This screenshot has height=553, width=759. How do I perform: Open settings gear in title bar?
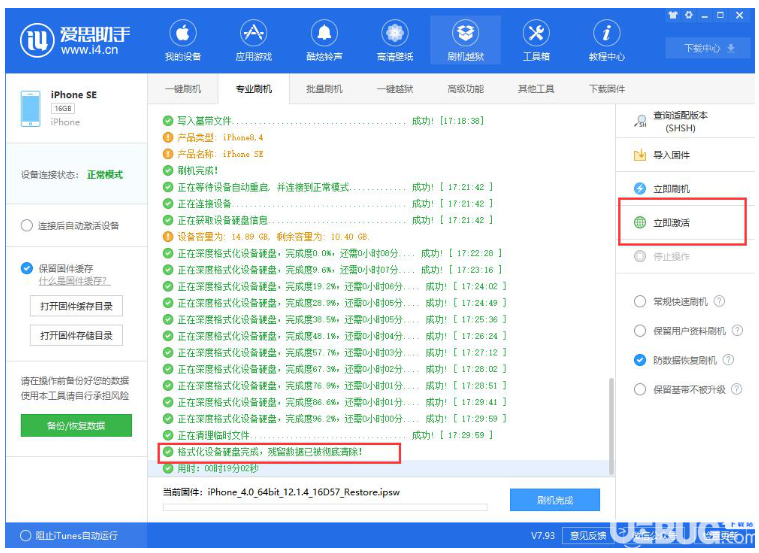689,15
